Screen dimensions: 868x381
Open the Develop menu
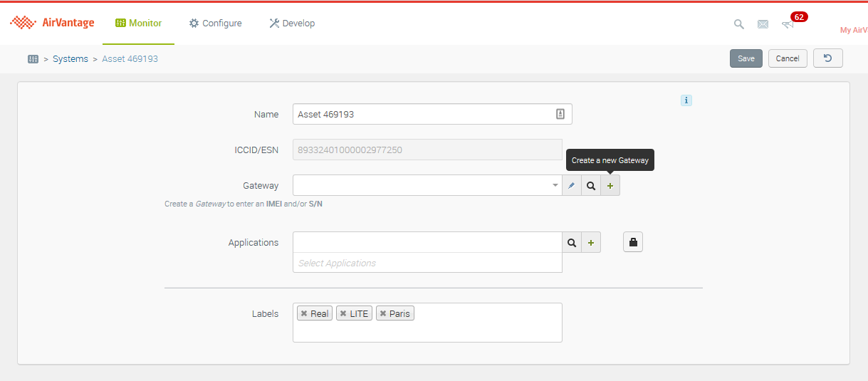[x=292, y=24]
